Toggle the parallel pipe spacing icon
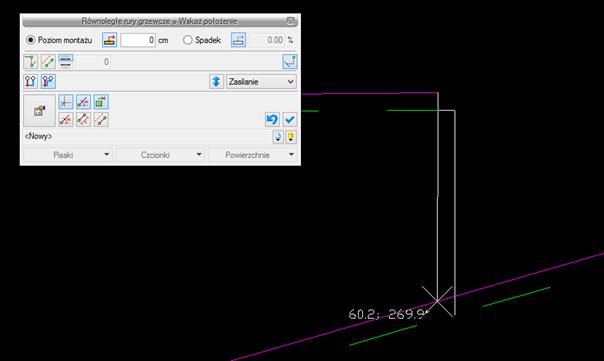This screenshot has width=604, height=361. (x=66, y=62)
